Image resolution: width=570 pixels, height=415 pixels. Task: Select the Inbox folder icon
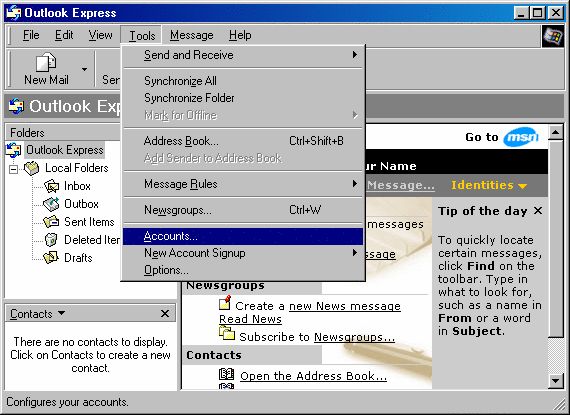coord(51,186)
